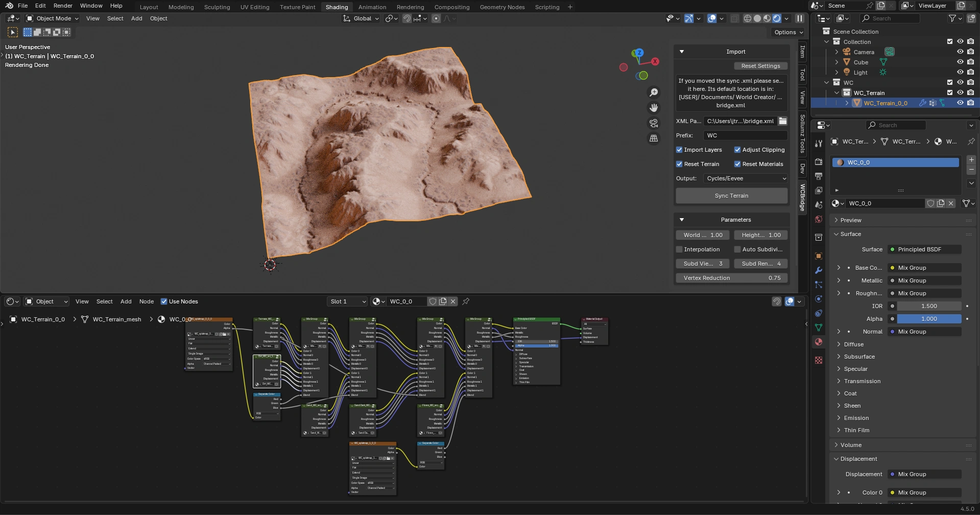
Task: Open the Slot 1 dropdown
Action: click(347, 301)
